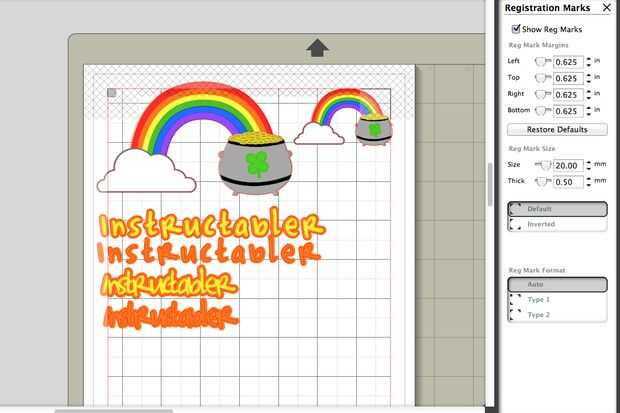Viewport: 620px width, 413px height.
Task: Click the Reg Mark Margins label
Action: pos(538,45)
